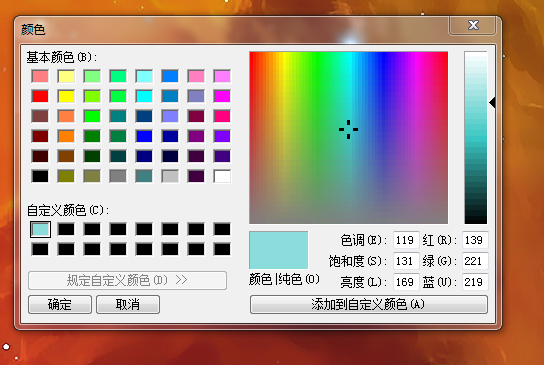544x365 pixels.
Task: Select the white basic color swatch
Action: click(x=222, y=176)
